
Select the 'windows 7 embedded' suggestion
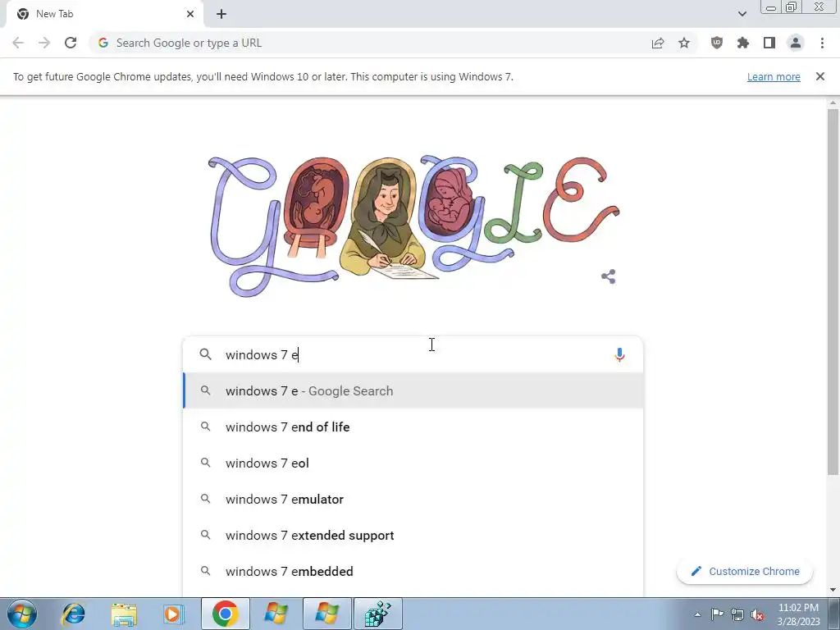tap(413, 571)
